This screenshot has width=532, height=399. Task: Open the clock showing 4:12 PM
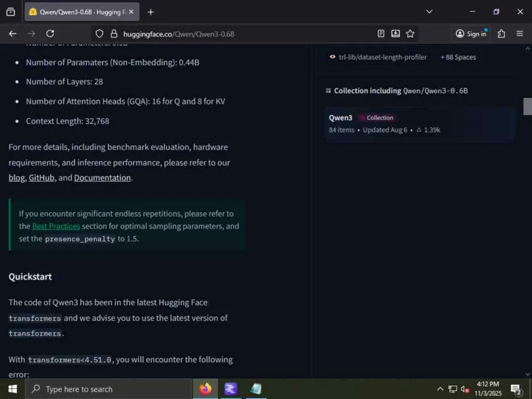[x=488, y=389]
